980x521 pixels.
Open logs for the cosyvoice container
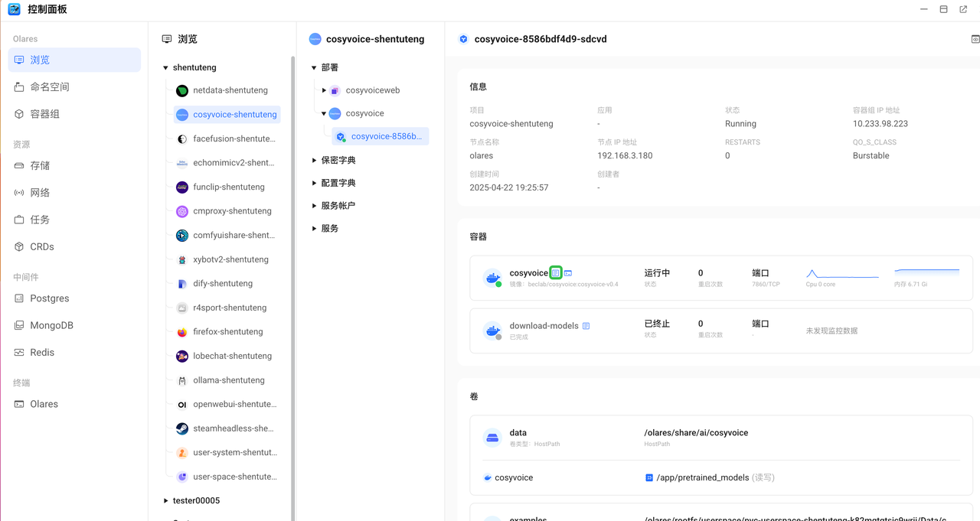click(x=556, y=273)
